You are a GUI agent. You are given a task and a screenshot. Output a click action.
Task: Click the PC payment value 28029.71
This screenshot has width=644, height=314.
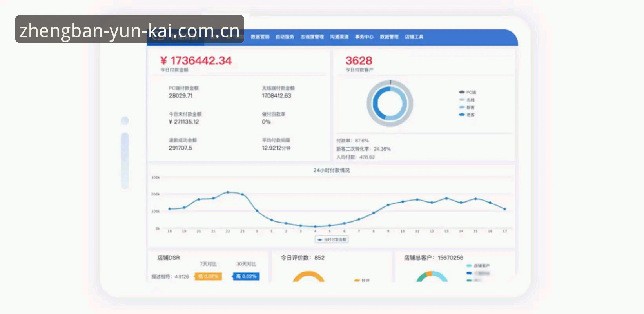(x=181, y=96)
